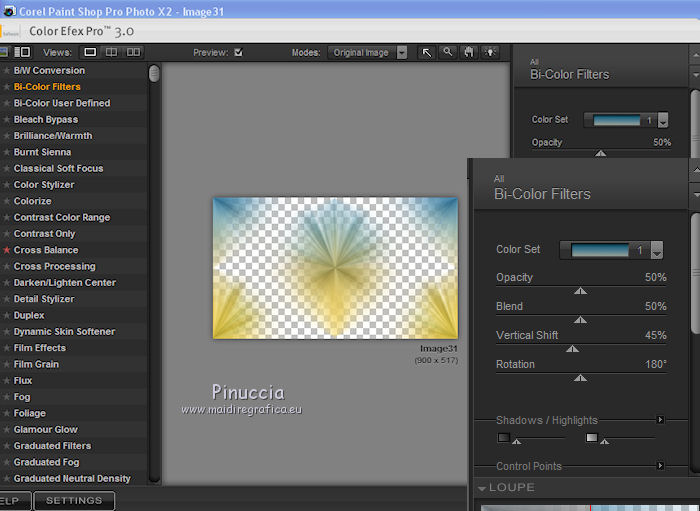Expand the Shadows / Highlights section
Image resolution: width=700 pixels, height=511 pixels.
[x=660, y=420]
